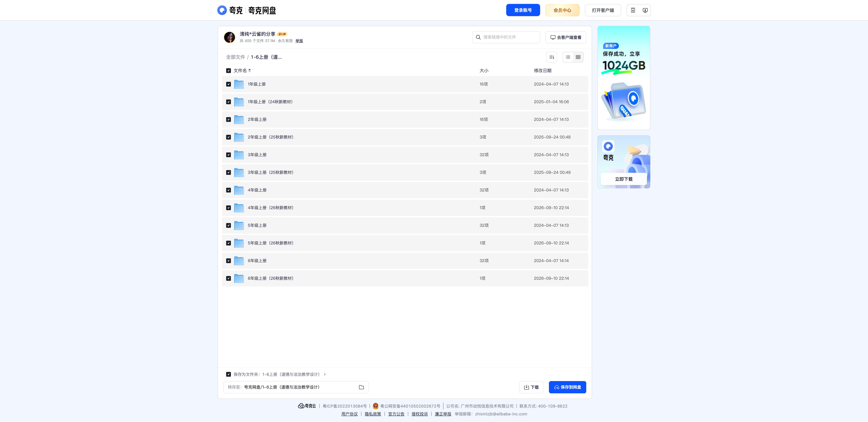Click the sort order icon
This screenshot has width=868, height=422.
[x=552, y=57]
